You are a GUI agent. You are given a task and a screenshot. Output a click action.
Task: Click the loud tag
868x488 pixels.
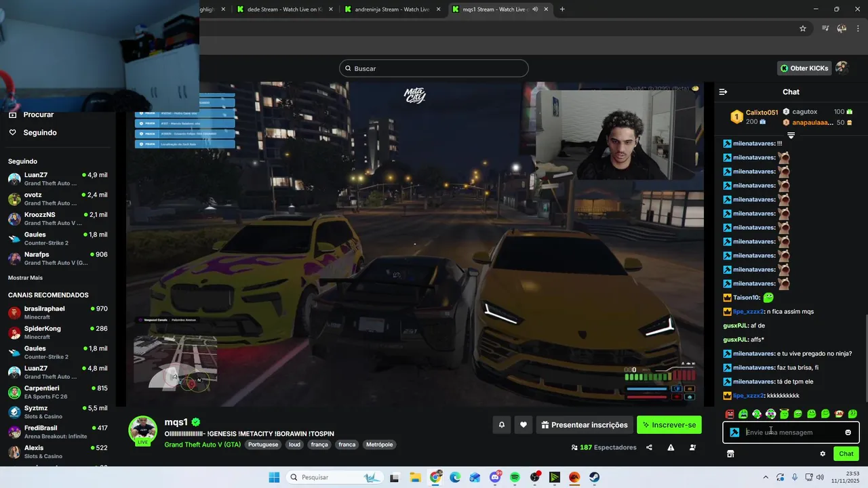[x=294, y=445]
